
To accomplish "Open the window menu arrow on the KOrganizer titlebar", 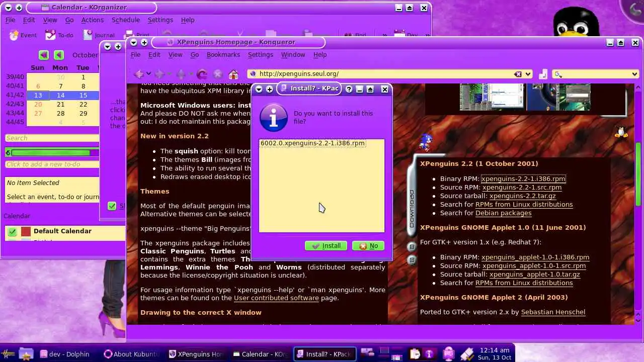I will tap(8, 8).
